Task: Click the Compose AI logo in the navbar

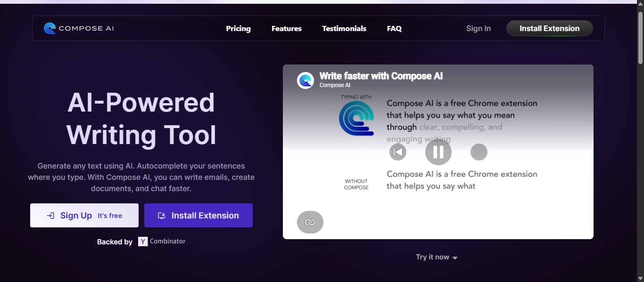Action: pyautogui.click(x=78, y=28)
